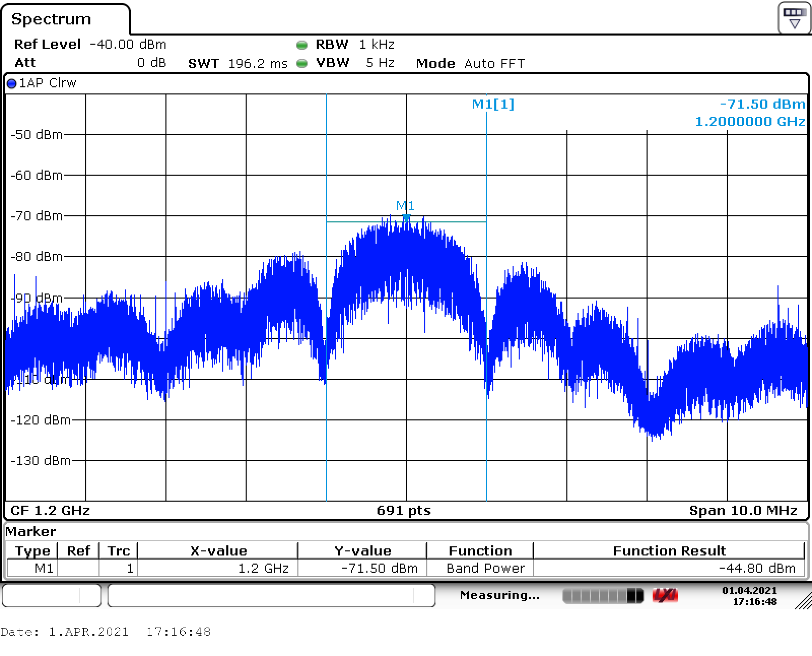Click the Att 0 dB attenuation setting
812x656 pixels.
(x=90, y=62)
